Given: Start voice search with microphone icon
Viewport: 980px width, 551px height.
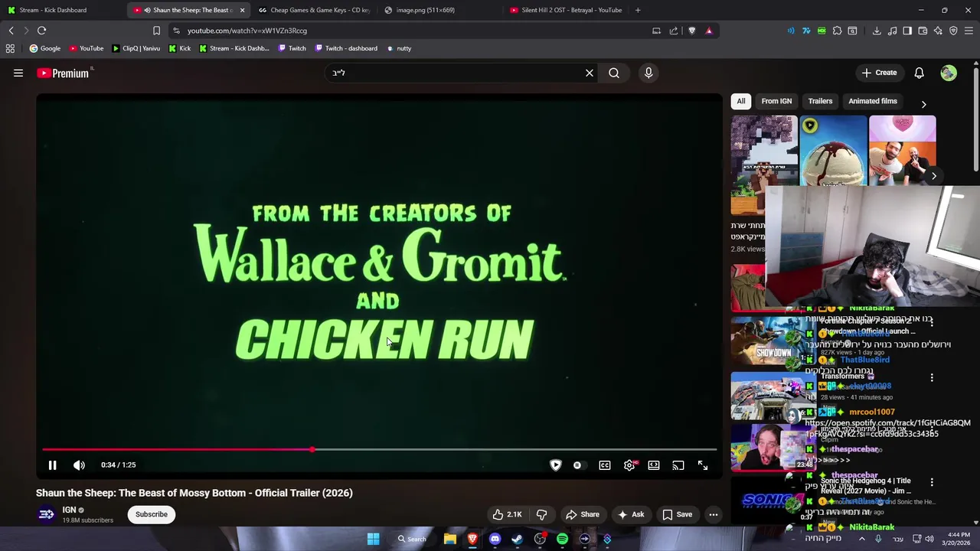Looking at the screenshot, I should [x=648, y=73].
